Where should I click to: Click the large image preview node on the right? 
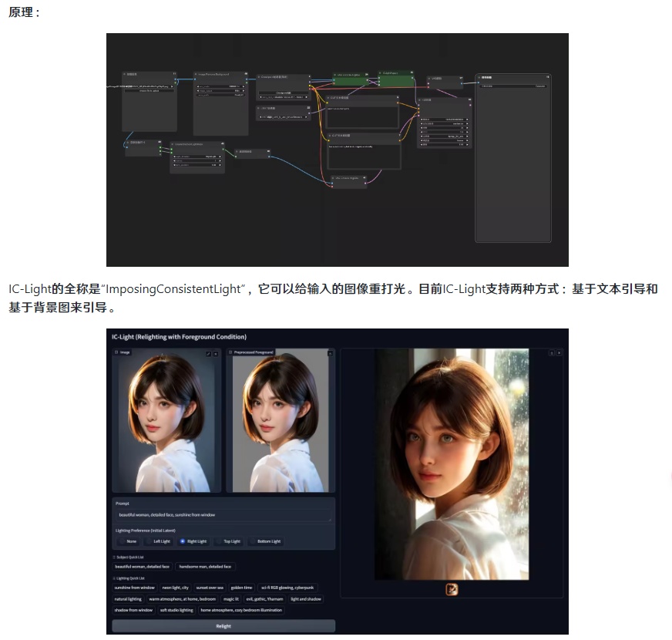tap(513, 158)
